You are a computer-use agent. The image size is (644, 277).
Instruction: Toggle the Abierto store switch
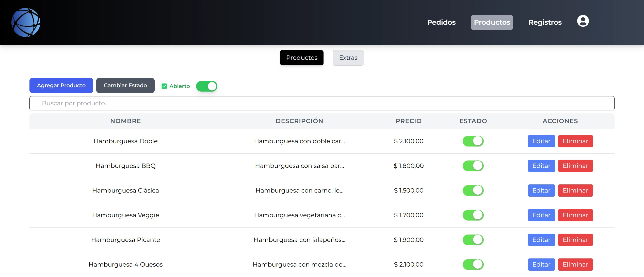(x=207, y=86)
